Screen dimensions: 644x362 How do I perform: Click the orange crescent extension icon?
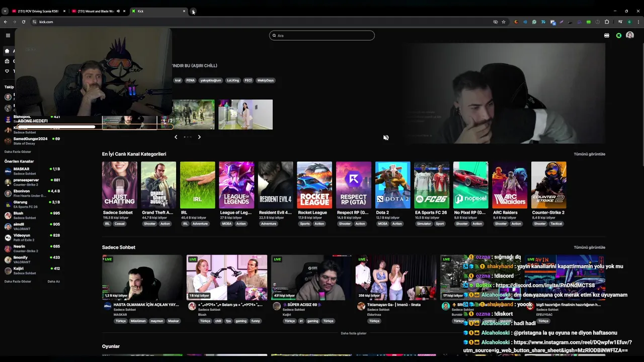516,22
